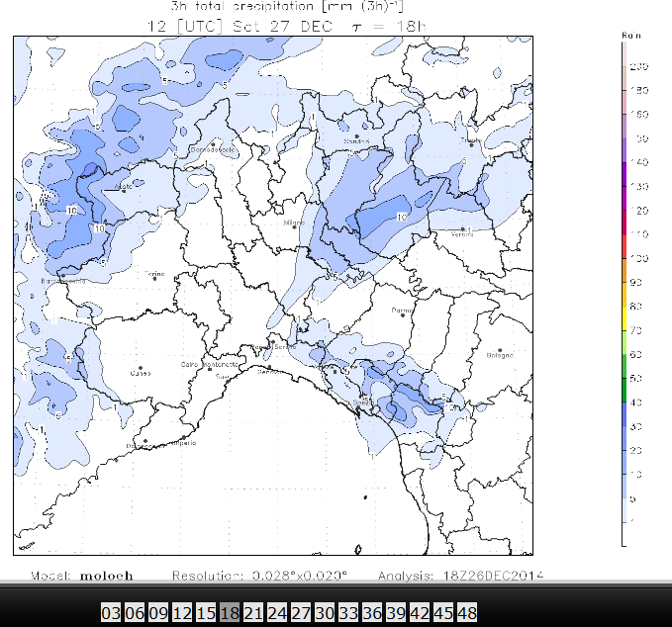The width and height of the screenshot is (672, 627).
Task: Choose forecast hour 27
Action: coord(301,613)
